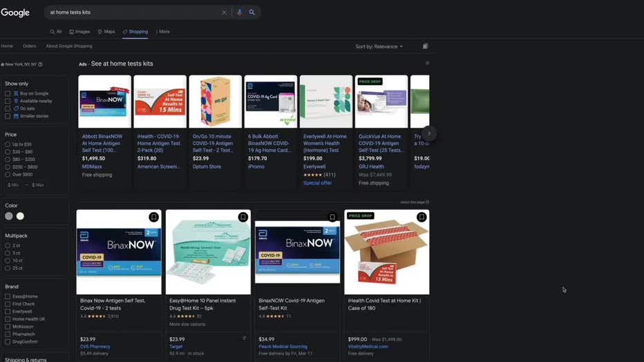Screen dimensions: 644x362
Task: Select the Shopping tab
Action: (135, 32)
